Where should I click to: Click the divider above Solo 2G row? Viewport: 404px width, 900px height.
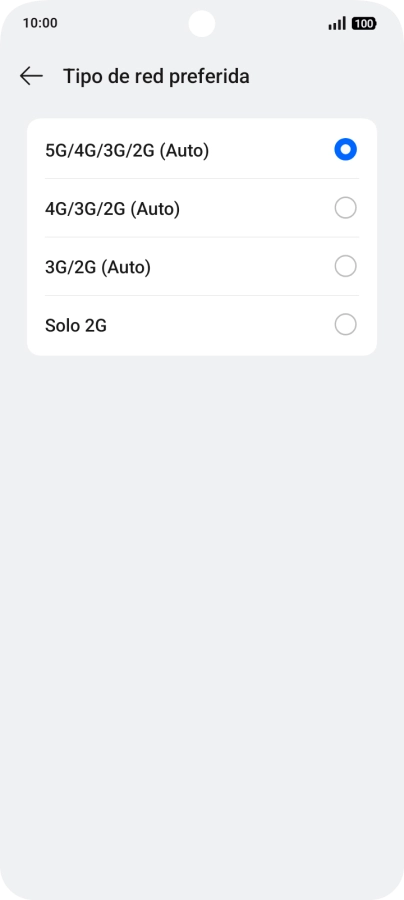[x=202, y=296]
